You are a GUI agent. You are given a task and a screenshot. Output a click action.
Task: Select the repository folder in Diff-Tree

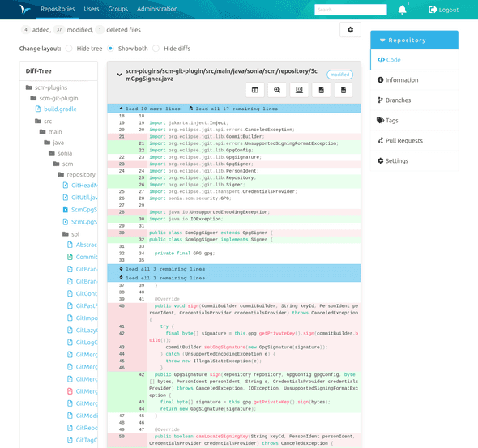76,174
